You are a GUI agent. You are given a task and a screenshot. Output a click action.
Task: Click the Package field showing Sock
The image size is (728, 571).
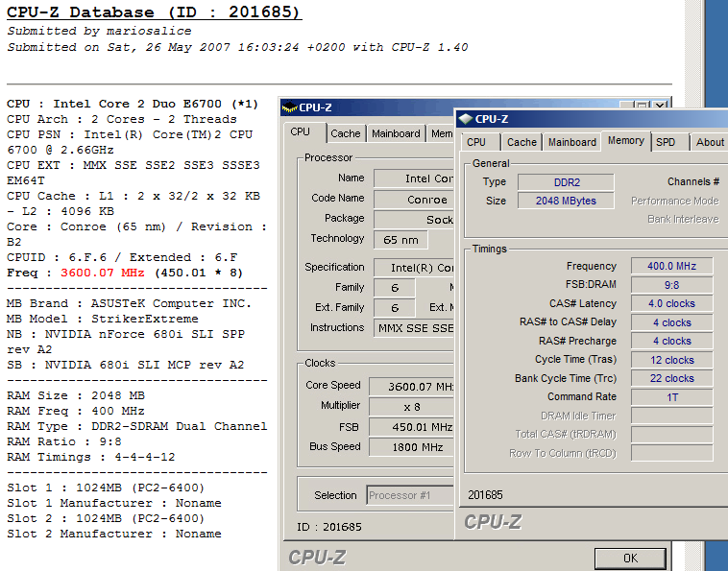[x=414, y=220]
